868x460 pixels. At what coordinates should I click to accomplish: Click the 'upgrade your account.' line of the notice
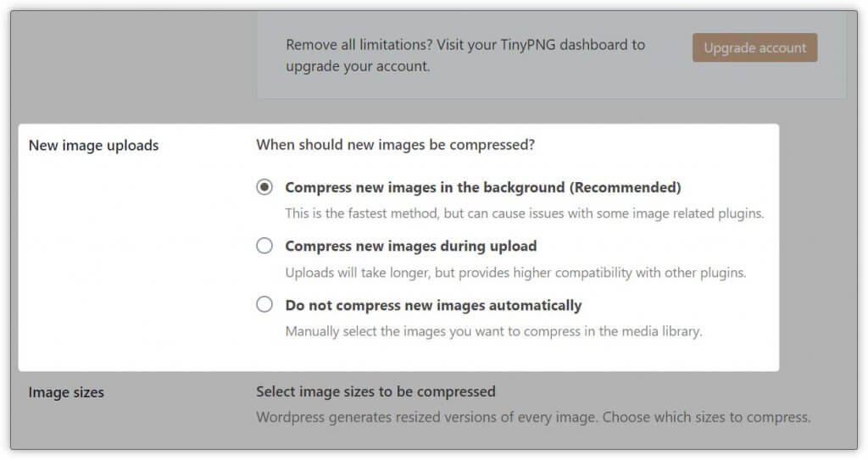(x=357, y=66)
